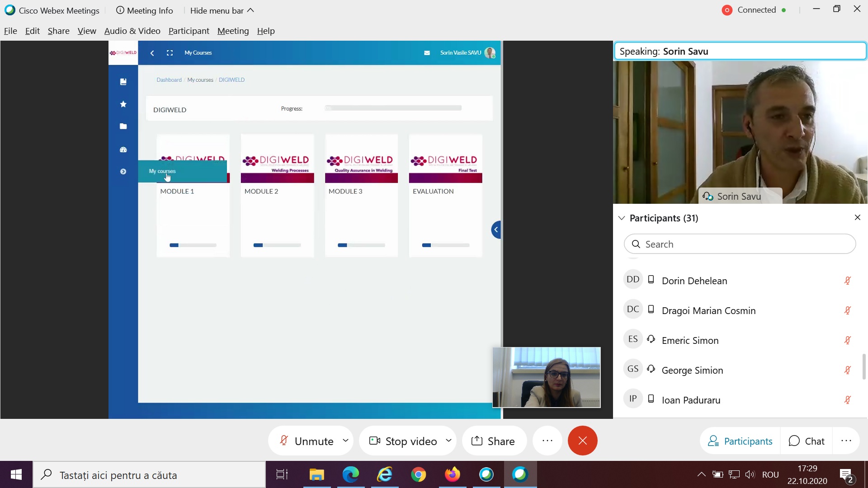Stop your video camera
This screenshot has width=868, height=488.
tap(403, 441)
